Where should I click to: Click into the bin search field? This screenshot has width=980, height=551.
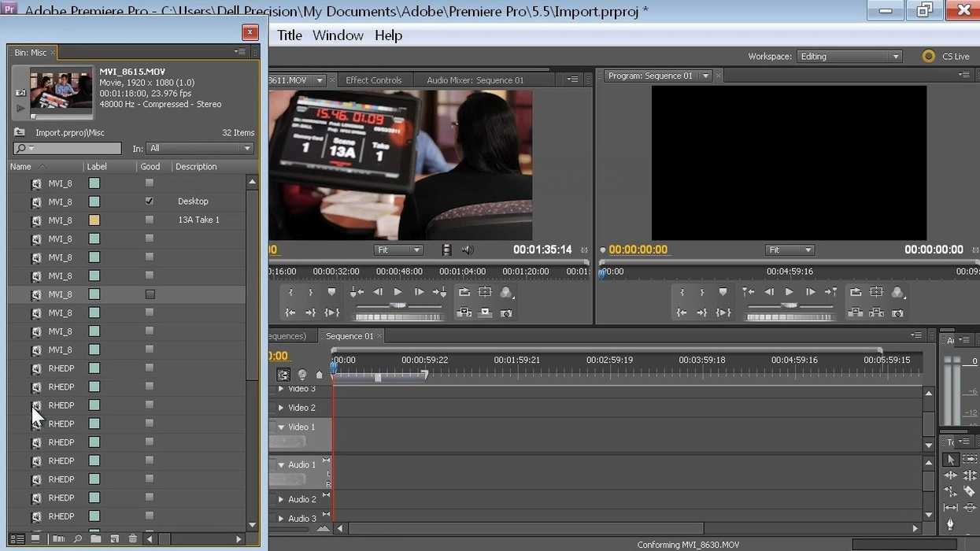(68, 148)
